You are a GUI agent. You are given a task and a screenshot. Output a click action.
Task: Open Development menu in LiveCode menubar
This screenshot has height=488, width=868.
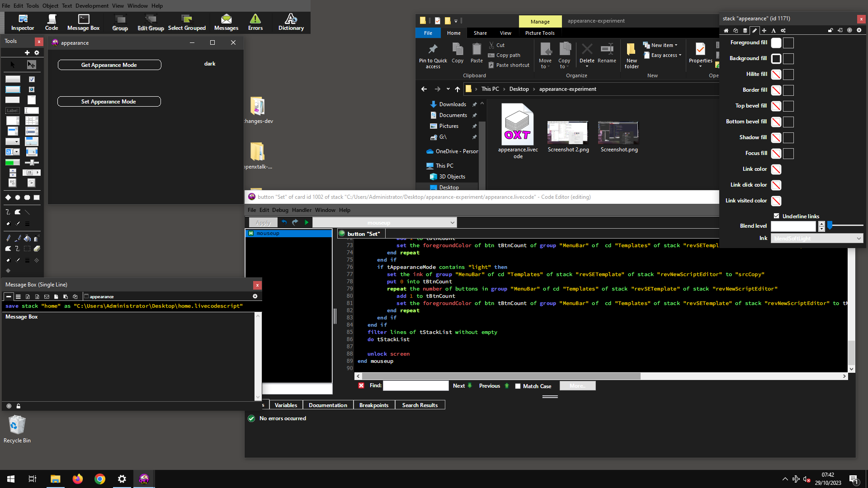click(92, 6)
